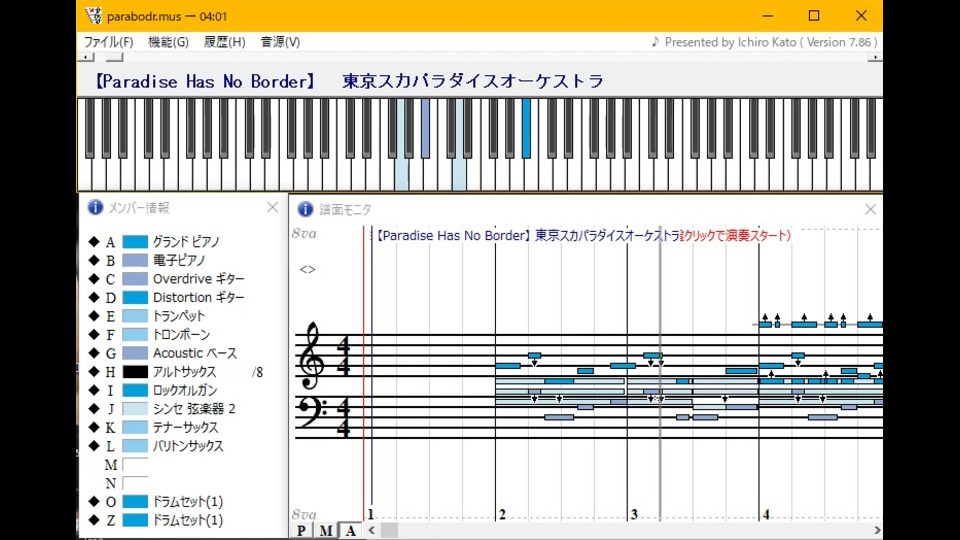
Task: Click the score monitor scrollbar thumb
Action: [x=389, y=530]
